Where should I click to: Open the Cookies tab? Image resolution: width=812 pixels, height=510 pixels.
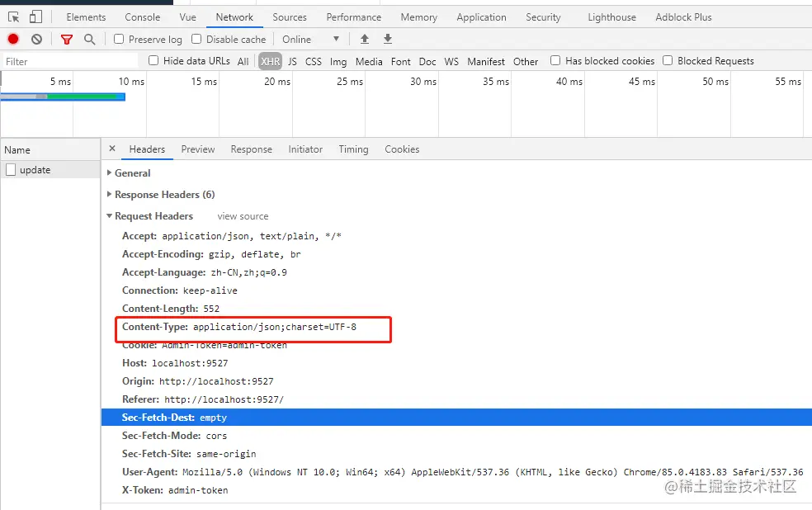click(x=402, y=149)
